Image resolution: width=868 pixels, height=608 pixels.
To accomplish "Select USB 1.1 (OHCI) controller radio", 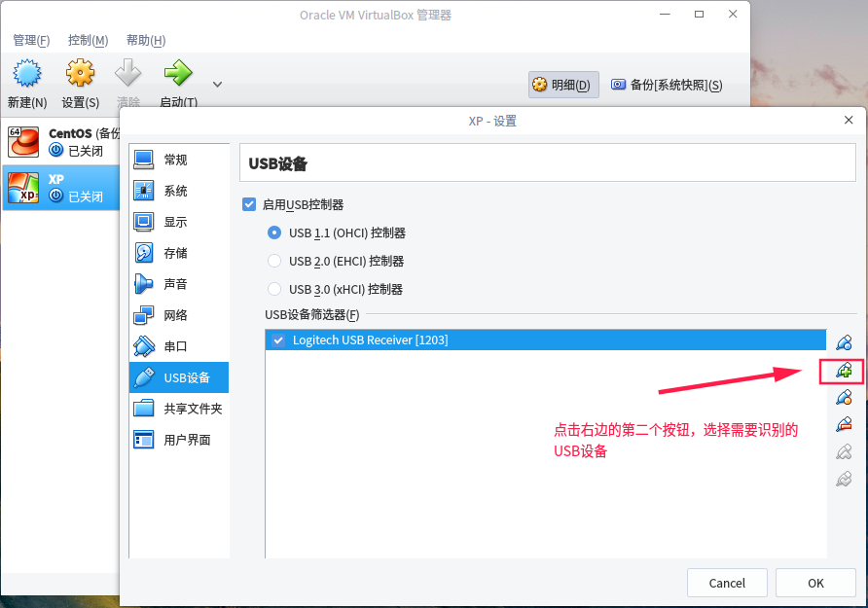I will coord(274,232).
